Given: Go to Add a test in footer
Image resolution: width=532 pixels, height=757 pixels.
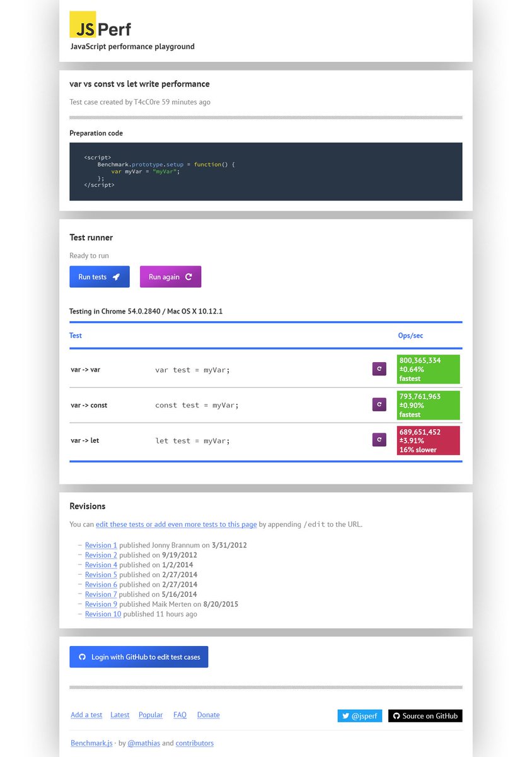Looking at the screenshot, I should point(86,715).
